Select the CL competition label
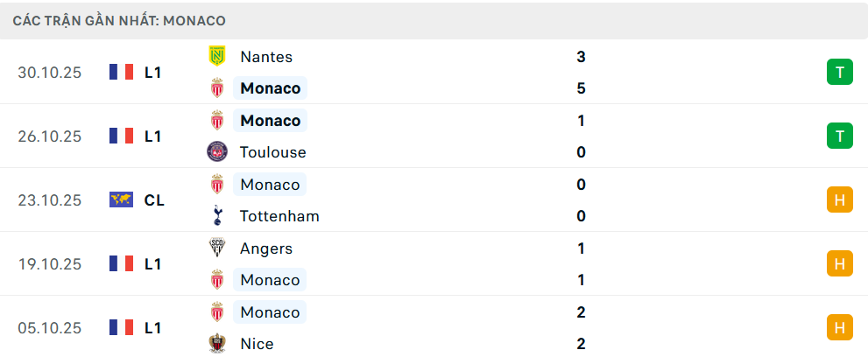Viewport: 868px width, 357px height. (154, 200)
